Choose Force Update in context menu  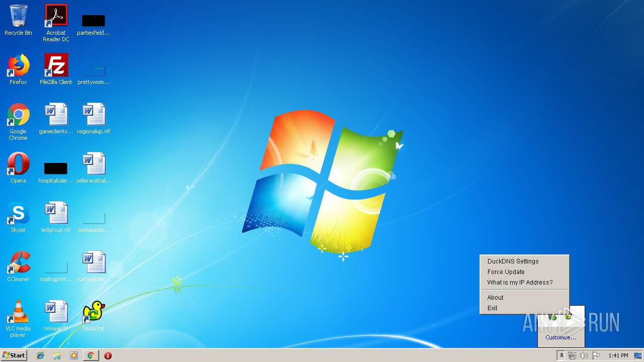click(524, 272)
